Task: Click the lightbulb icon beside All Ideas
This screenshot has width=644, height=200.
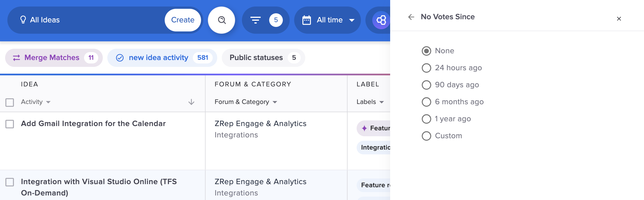Action: click(x=23, y=20)
